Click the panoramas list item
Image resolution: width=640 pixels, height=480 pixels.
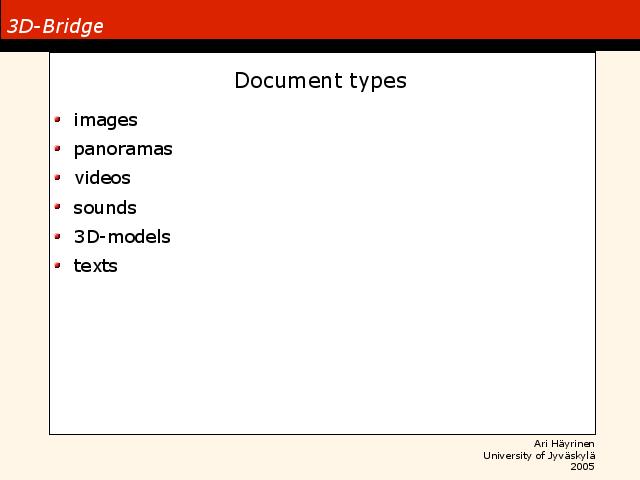coord(123,149)
